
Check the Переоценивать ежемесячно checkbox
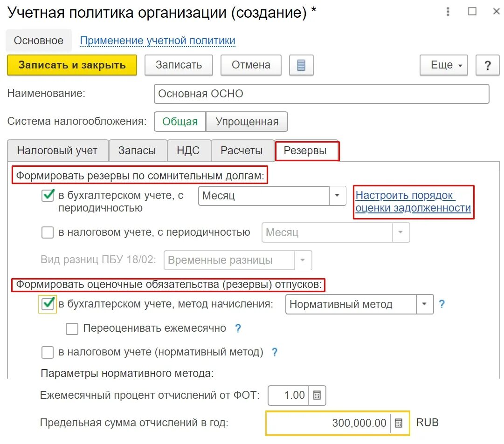72,329
